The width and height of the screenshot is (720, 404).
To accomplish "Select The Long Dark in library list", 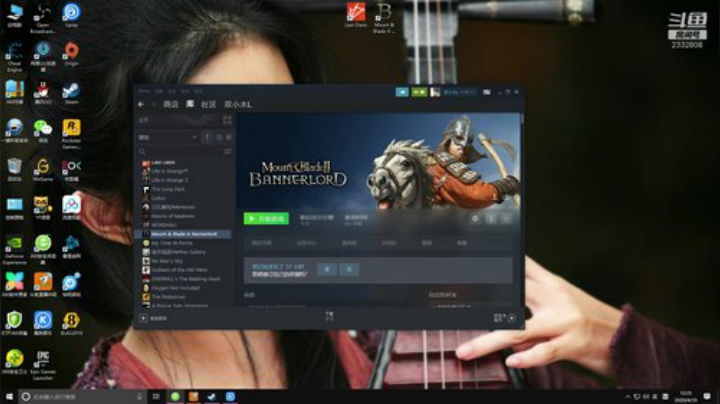I will pos(168,189).
